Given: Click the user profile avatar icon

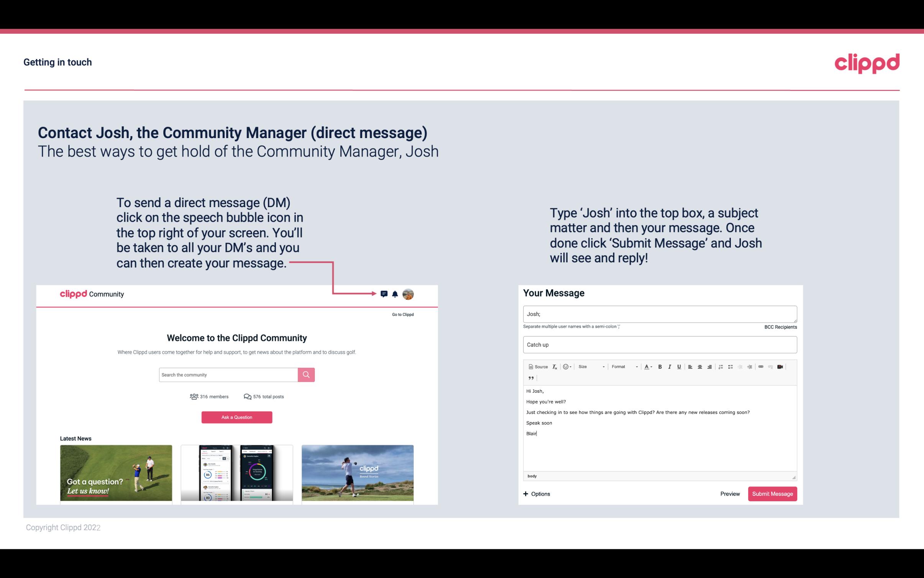Looking at the screenshot, I should click(x=409, y=294).
